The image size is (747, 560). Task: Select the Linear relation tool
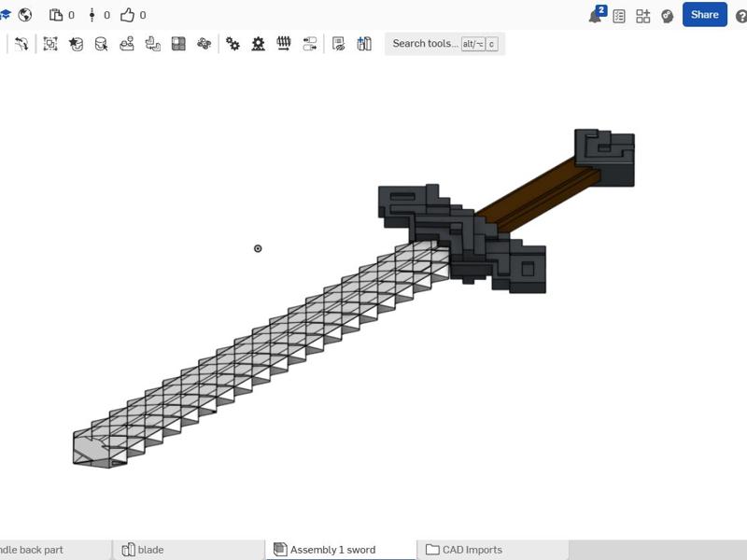(310, 44)
